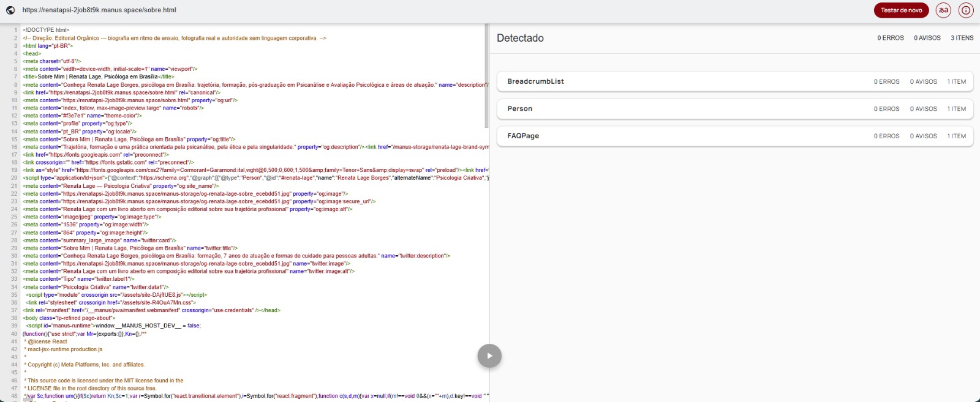The width and height of the screenshot is (980, 402).
Task: Click '0 AVISOS' in the FAQPage row
Action: (924, 136)
